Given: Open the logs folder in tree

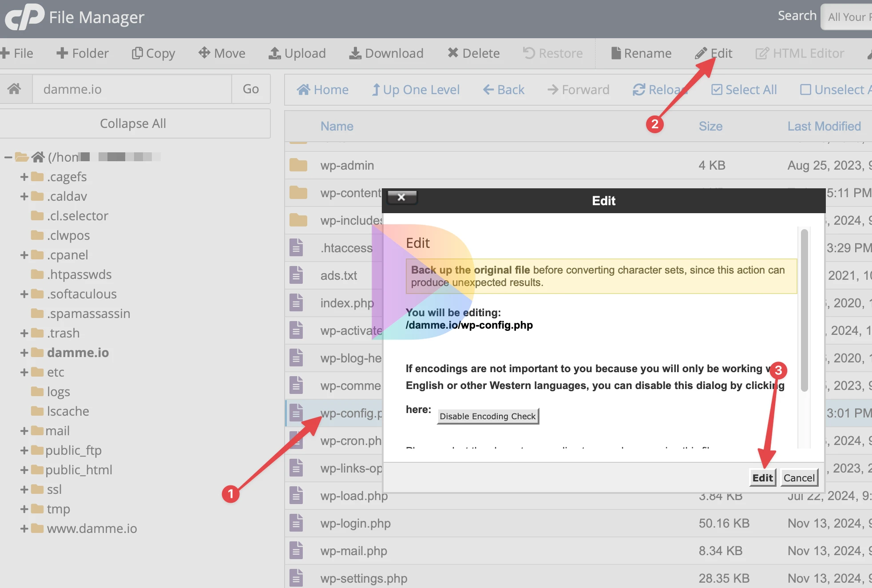Looking at the screenshot, I should click(58, 392).
